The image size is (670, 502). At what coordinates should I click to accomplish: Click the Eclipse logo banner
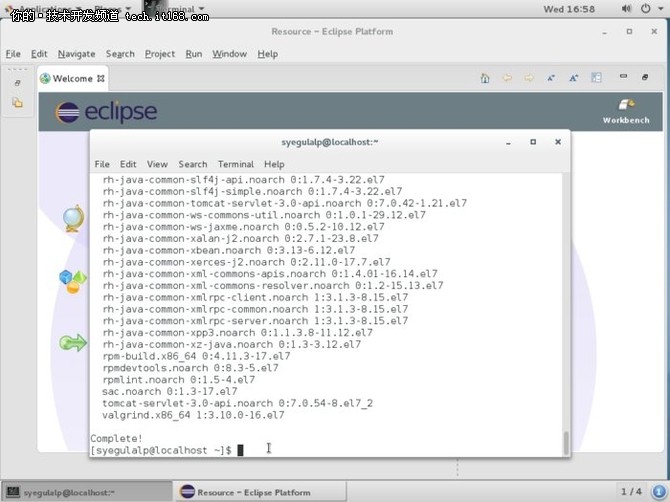coord(106,112)
